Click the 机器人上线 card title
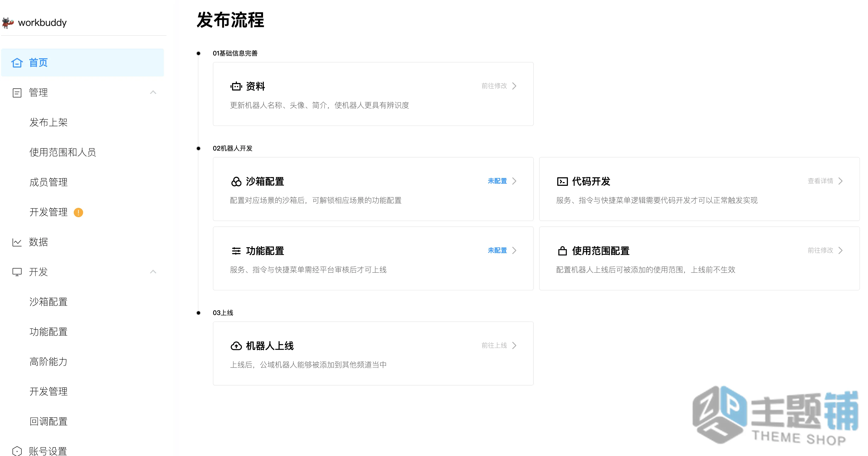Viewport: 868px width, 456px height. 270,346
